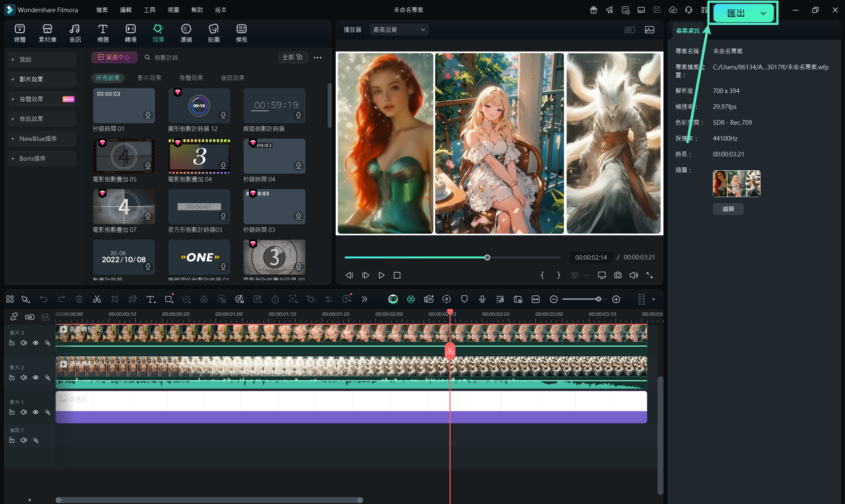Click the redo arrow in timeline toolbar

pos(61,299)
